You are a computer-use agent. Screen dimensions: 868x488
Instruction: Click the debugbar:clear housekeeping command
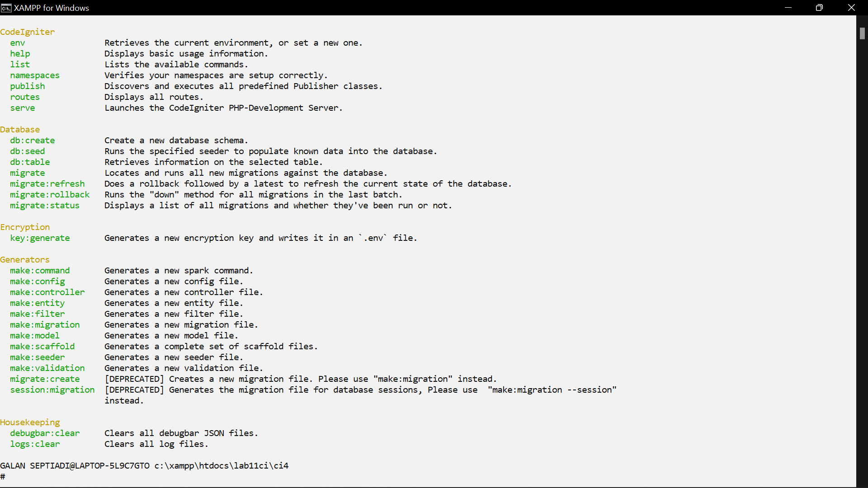coord(44,433)
